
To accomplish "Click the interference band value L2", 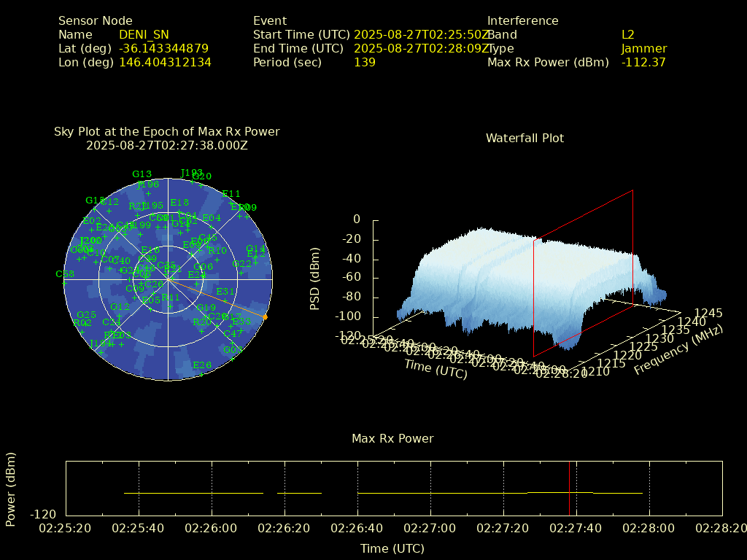I will point(628,35).
